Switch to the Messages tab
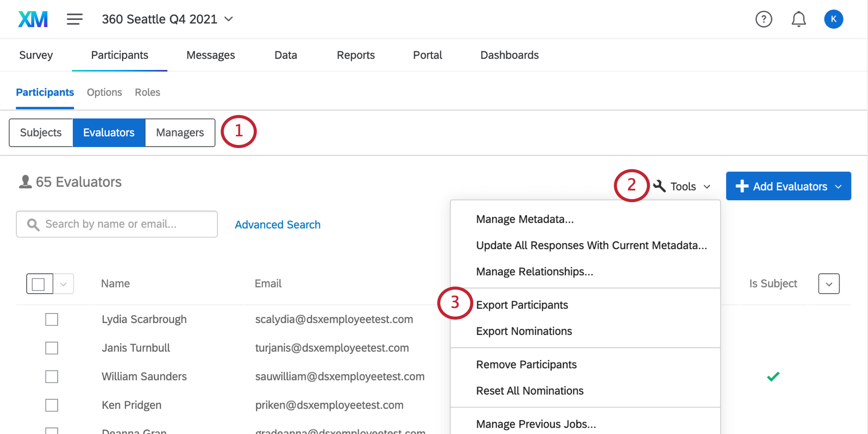This screenshot has width=868, height=434. (210, 55)
